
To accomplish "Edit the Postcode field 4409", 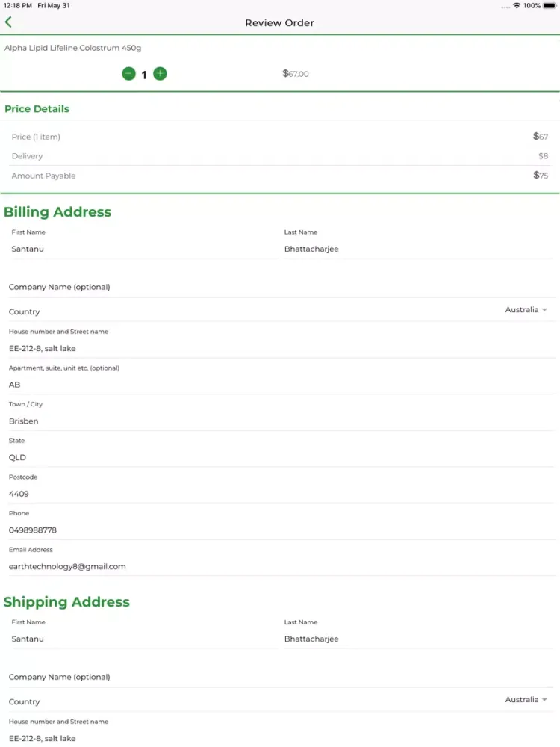I will 280,494.
